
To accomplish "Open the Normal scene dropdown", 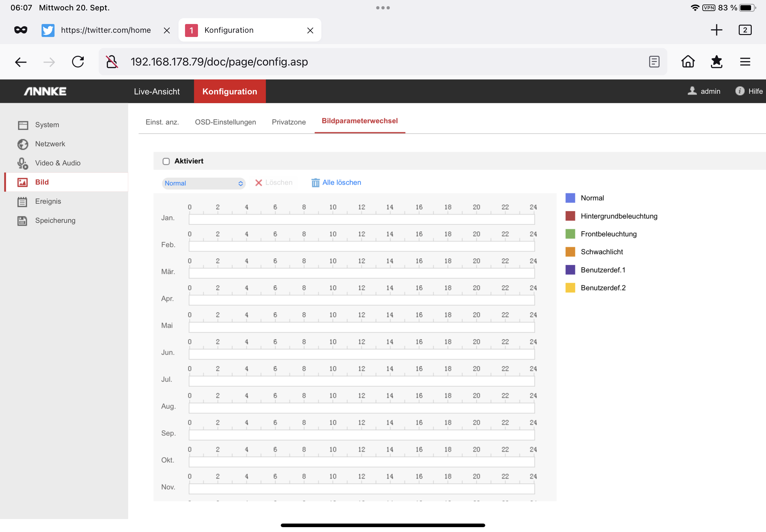I will point(204,183).
